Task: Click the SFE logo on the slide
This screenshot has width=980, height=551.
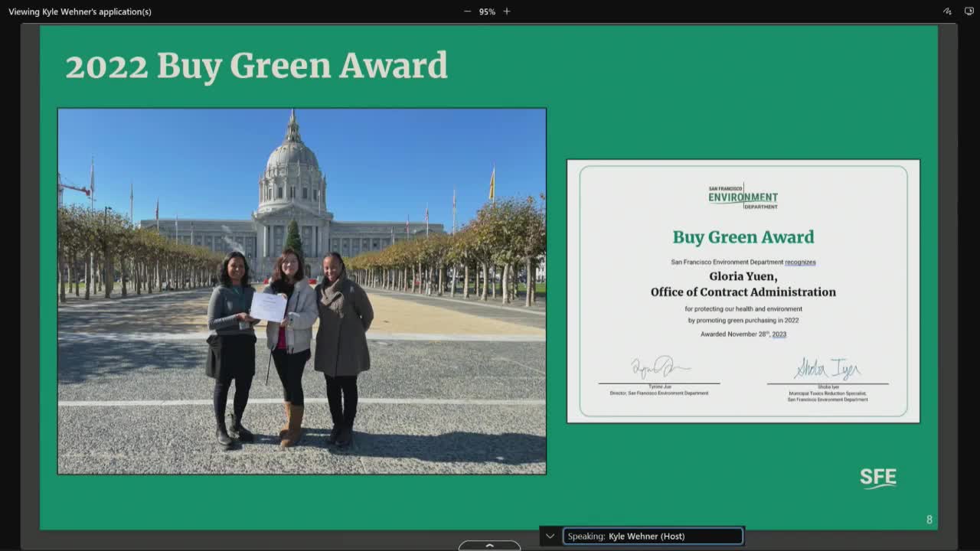Action: coord(878,477)
